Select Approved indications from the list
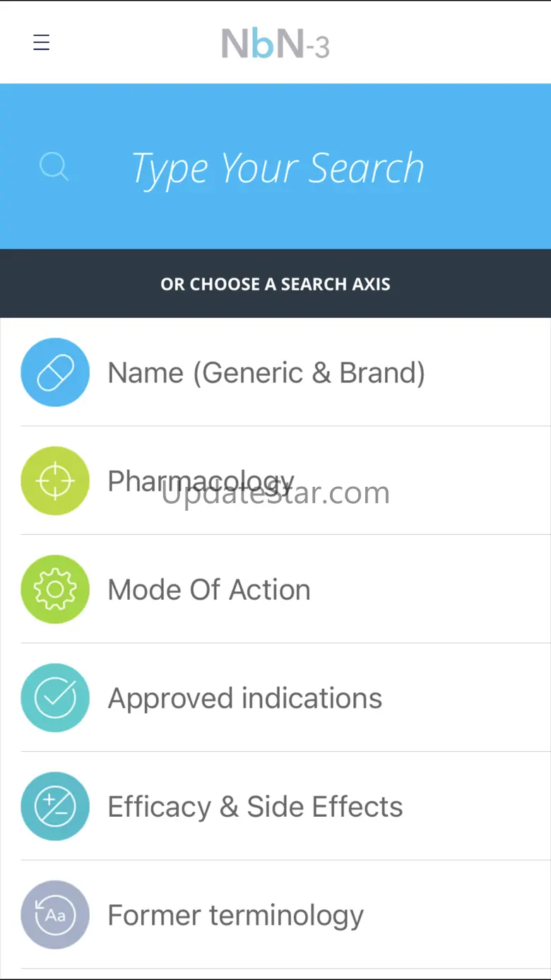The height and width of the screenshot is (980, 551). pyautogui.click(x=244, y=699)
